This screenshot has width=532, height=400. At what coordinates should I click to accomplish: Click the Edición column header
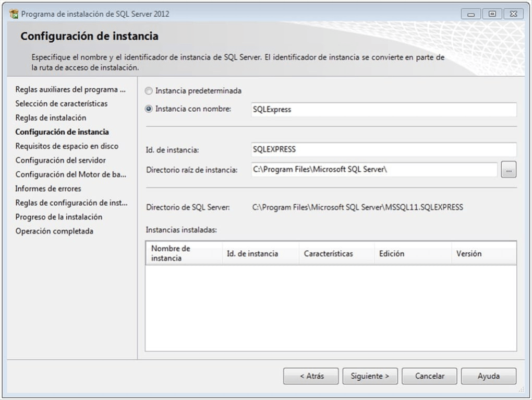point(412,253)
